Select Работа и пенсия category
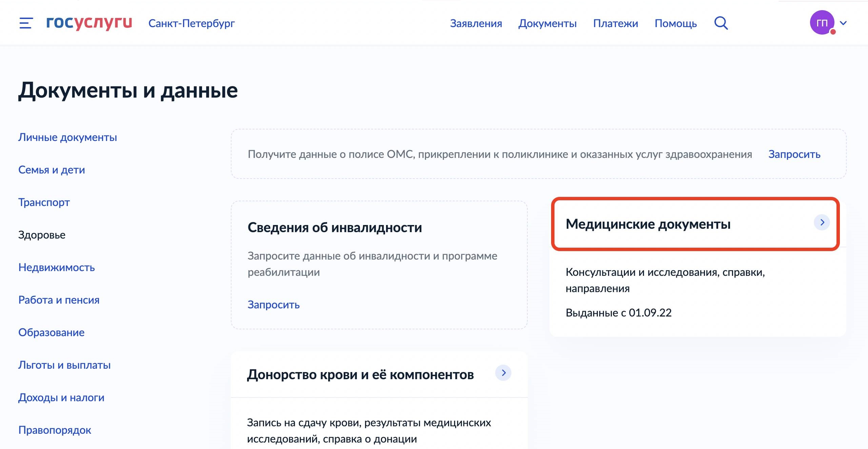The width and height of the screenshot is (868, 449). (59, 300)
